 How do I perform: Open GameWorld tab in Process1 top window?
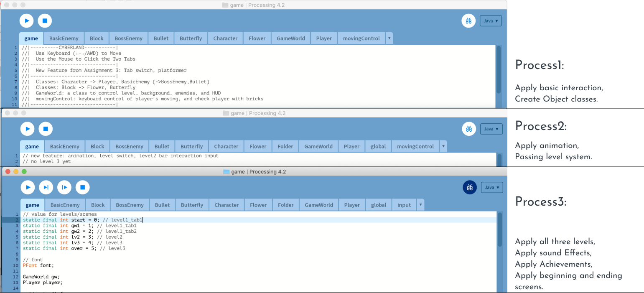click(291, 38)
